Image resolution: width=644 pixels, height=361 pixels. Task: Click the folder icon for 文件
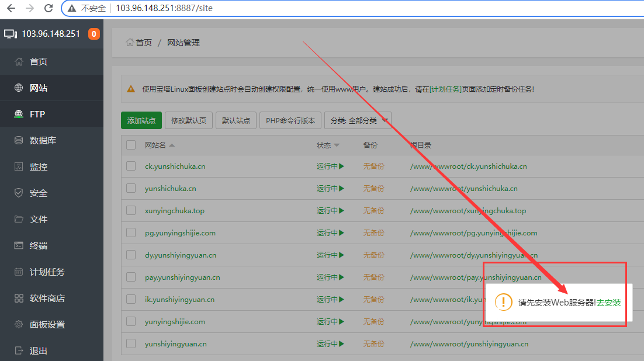[19, 220]
